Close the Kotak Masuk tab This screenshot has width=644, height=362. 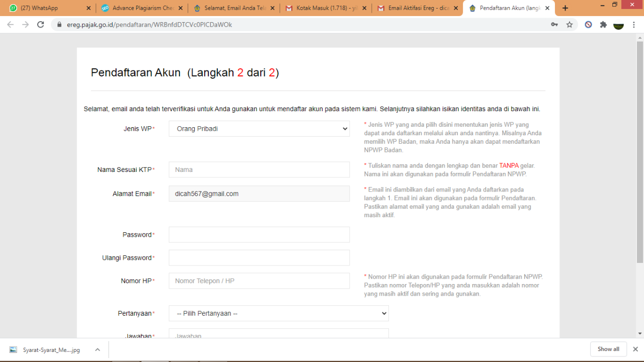(364, 8)
